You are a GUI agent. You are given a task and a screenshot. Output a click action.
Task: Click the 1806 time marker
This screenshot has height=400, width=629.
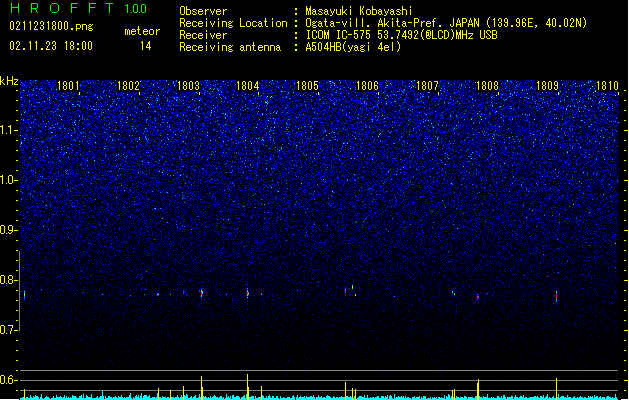pyautogui.click(x=367, y=85)
